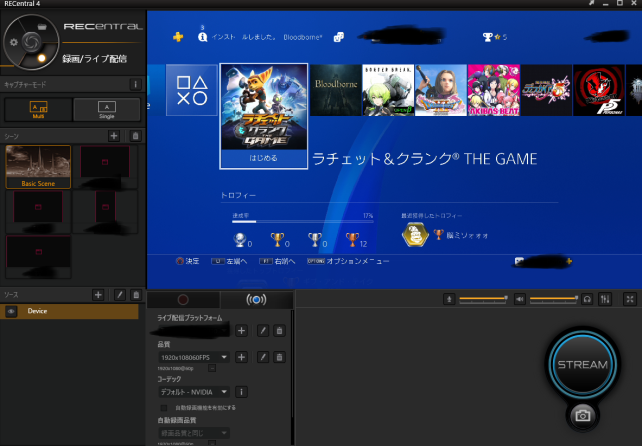Toggle headphone monitoring icon
This screenshot has height=446, width=642.
587,299
